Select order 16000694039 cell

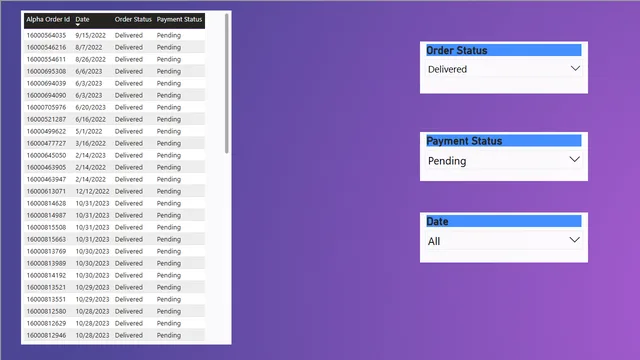click(46, 83)
